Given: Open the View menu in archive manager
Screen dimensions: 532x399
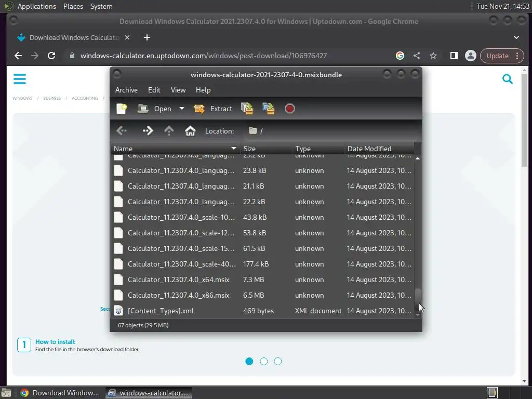Looking at the screenshot, I should 178,90.
